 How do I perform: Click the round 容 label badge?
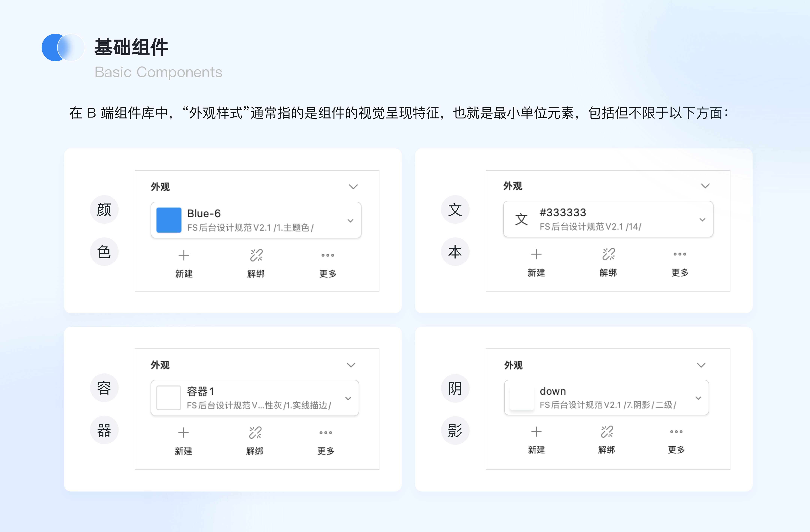click(104, 388)
